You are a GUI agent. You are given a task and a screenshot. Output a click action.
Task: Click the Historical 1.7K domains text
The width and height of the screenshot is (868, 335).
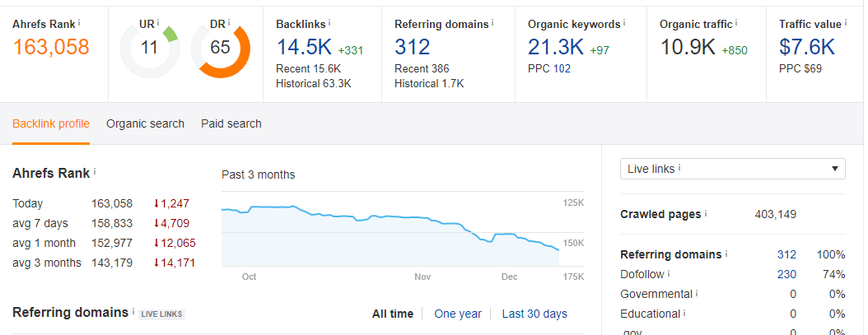point(429,84)
